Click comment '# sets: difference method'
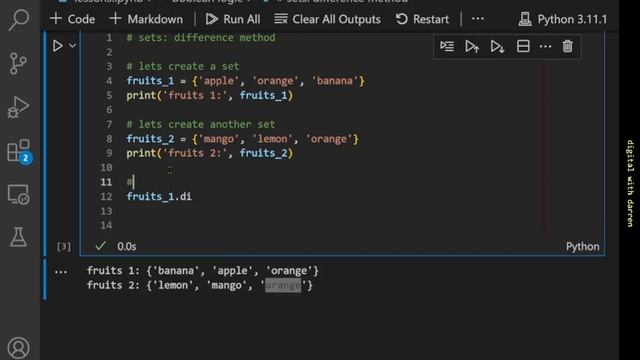 [201, 38]
